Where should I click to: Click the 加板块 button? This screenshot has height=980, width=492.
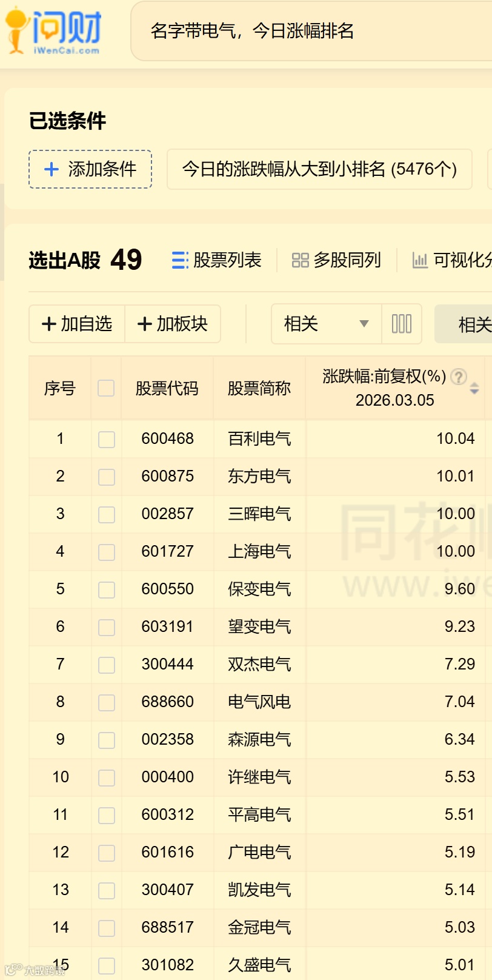[x=173, y=324]
